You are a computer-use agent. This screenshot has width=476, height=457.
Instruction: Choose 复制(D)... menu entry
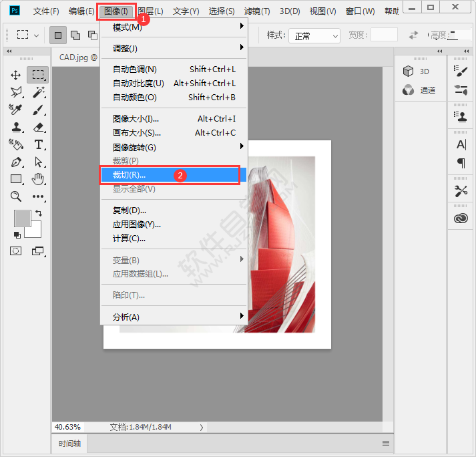point(174,210)
